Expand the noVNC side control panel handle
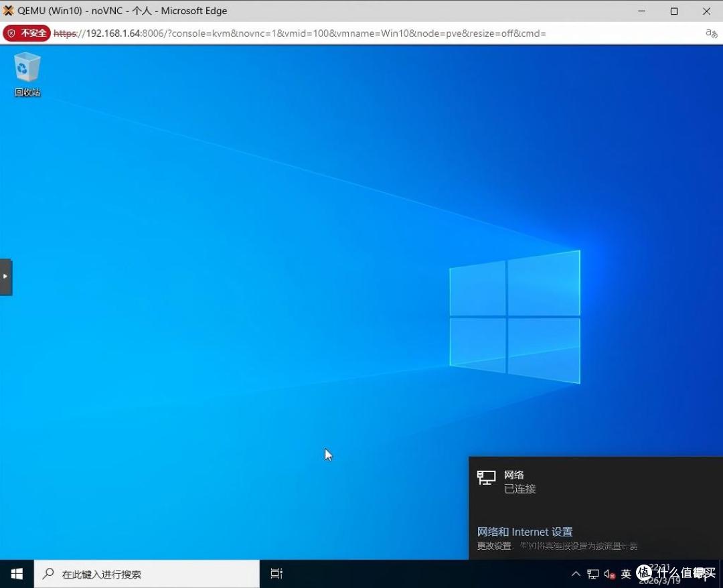Image resolution: width=723 pixels, height=588 pixels. tap(5, 277)
